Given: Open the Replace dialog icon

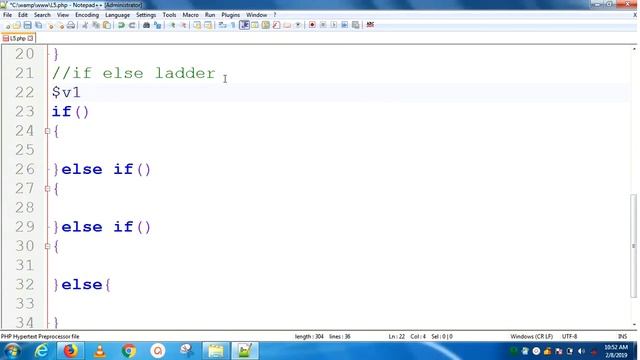Looking at the screenshot, I should (x=158, y=25).
